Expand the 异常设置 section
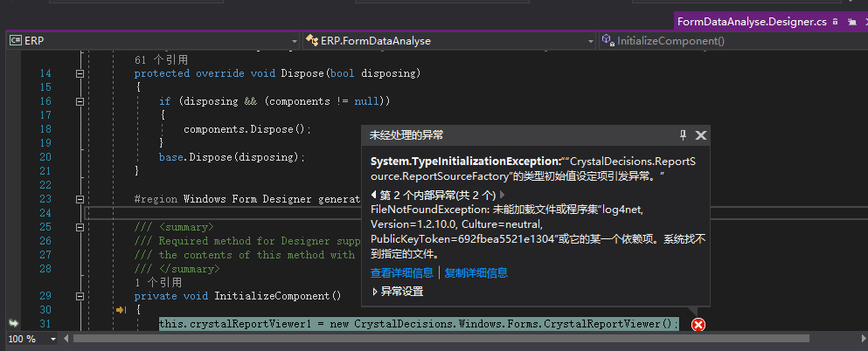The image size is (868, 351). 398,292
